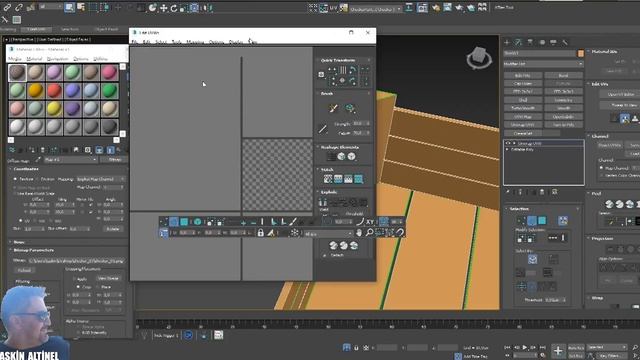The width and height of the screenshot is (640, 360).
Task: Open the Mapping menu in Edit UVWs
Action: tap(195, 42)
